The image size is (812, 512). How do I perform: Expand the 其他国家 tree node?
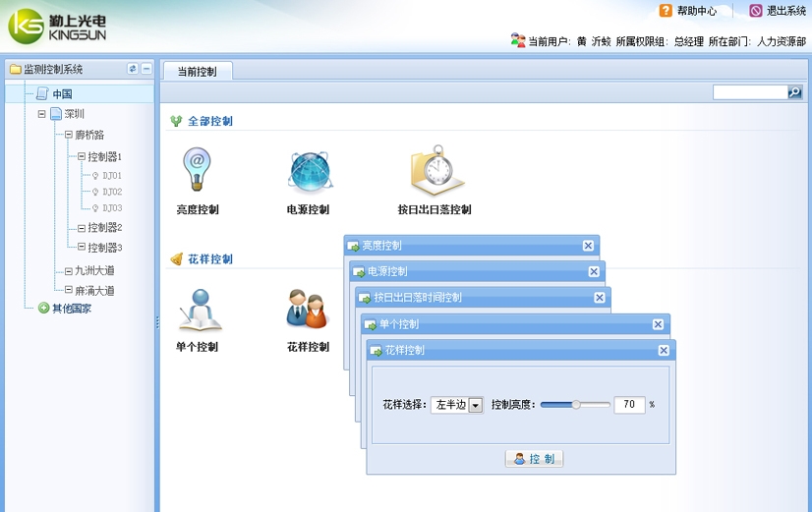pos(43,308)
